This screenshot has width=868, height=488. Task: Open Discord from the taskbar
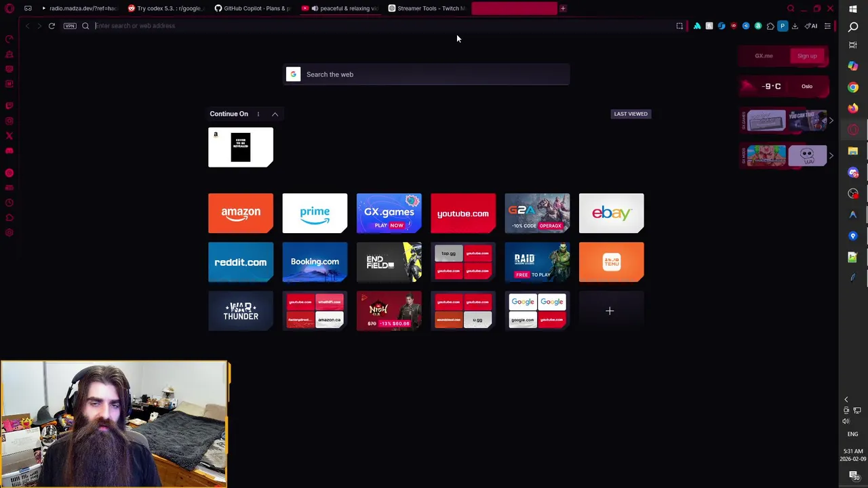point(853,172)
